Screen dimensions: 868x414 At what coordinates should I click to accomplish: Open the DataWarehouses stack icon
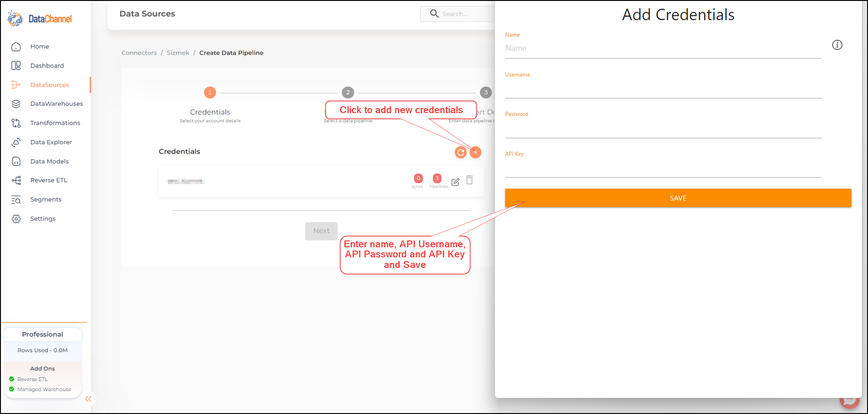pyautogui.click(x=16, y=104)
